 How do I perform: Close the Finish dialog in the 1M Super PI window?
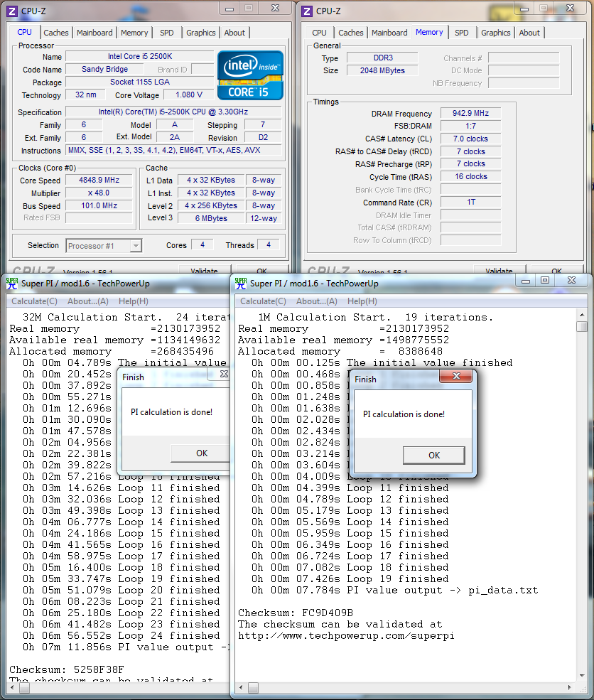456,376
